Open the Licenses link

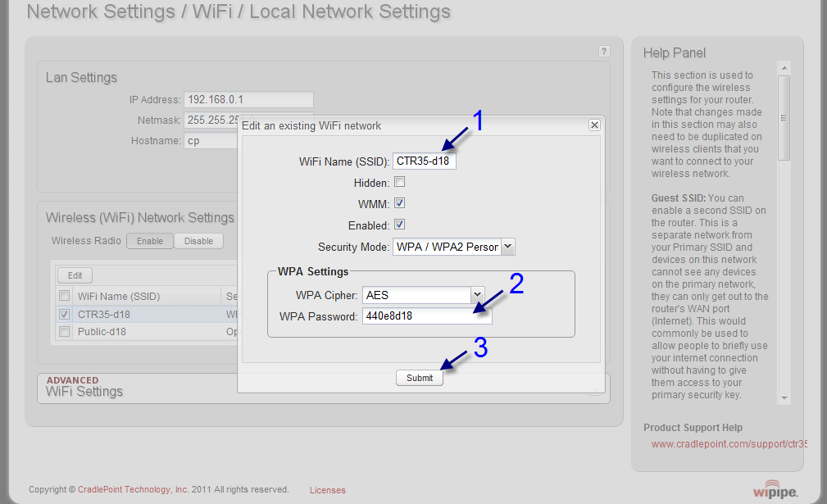coord(328,490)
